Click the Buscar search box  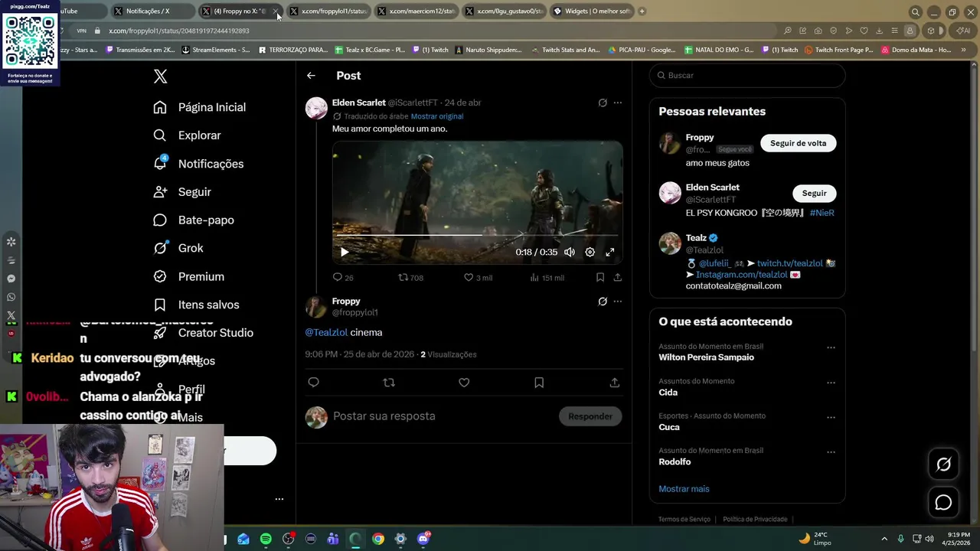[x=747, y=76]
